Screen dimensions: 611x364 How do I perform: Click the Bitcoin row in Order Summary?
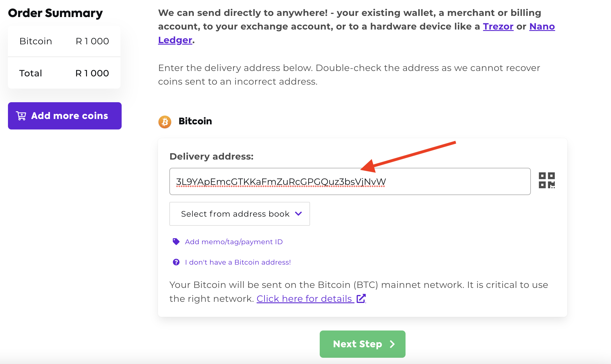[x=64, y=41]
